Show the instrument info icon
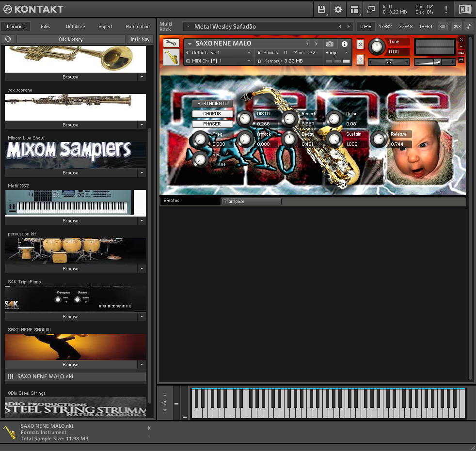This screenshot has height=451, width=476. point(345,44)
